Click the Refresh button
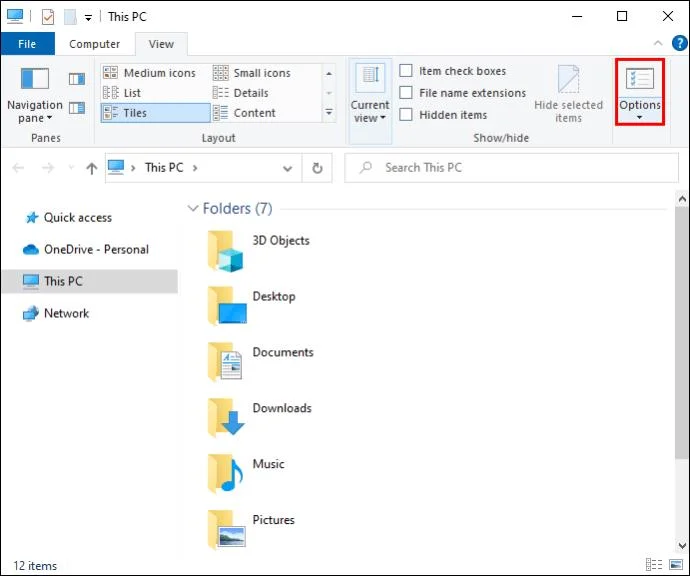The image size is (690, 576). point(317,168)
